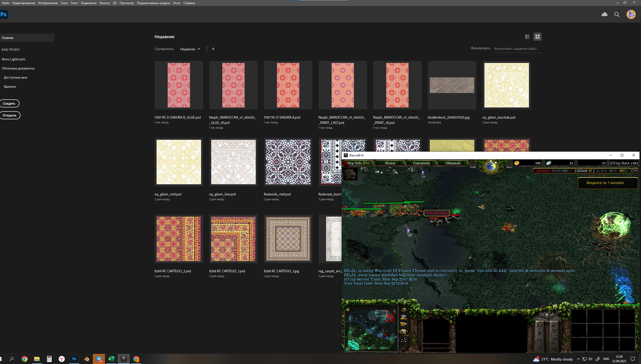Open the Недавние sort dropdown

pos(190,49)
